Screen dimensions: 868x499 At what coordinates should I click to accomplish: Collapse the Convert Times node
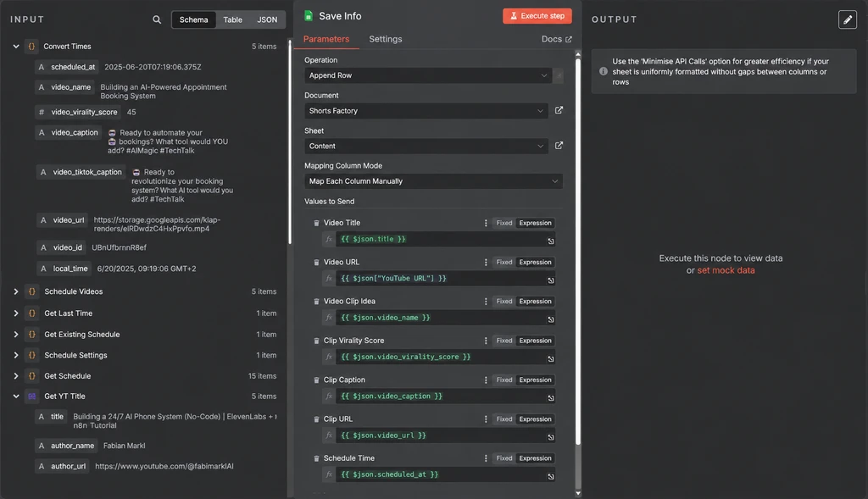pyautogui.click(x=16, y=47)
